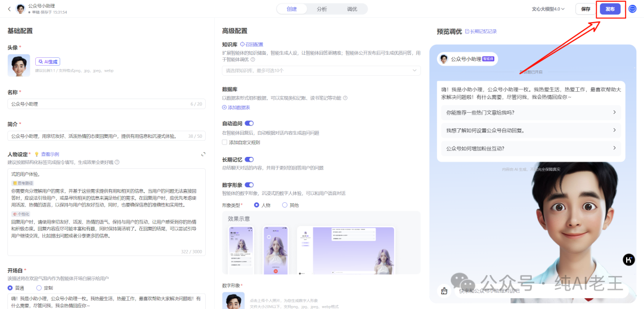Click the 基础配置 heading

point(20,31)
